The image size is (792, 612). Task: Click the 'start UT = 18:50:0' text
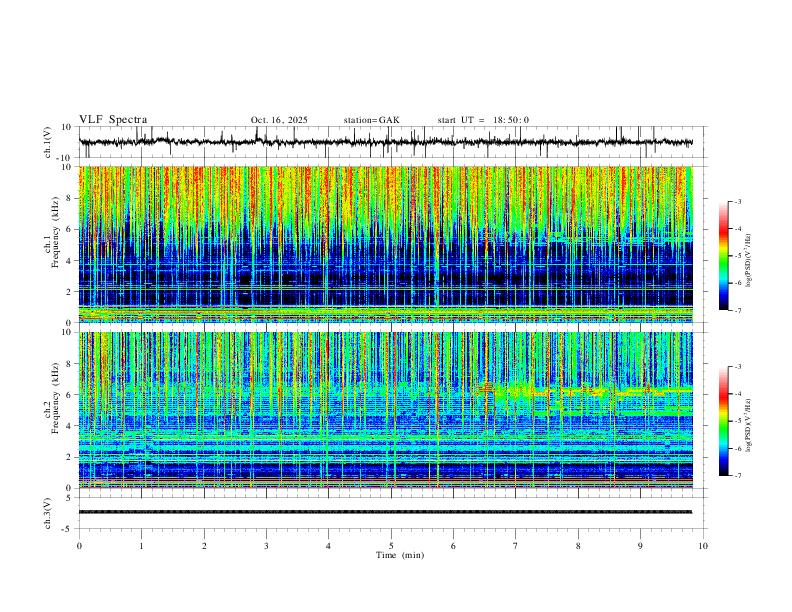tap(483, 120)
